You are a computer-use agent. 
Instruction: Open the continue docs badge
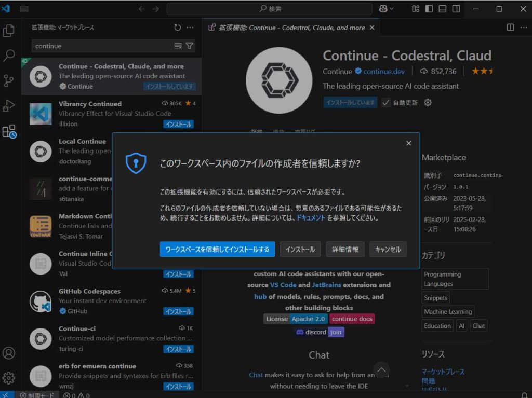tap(352, 319)
